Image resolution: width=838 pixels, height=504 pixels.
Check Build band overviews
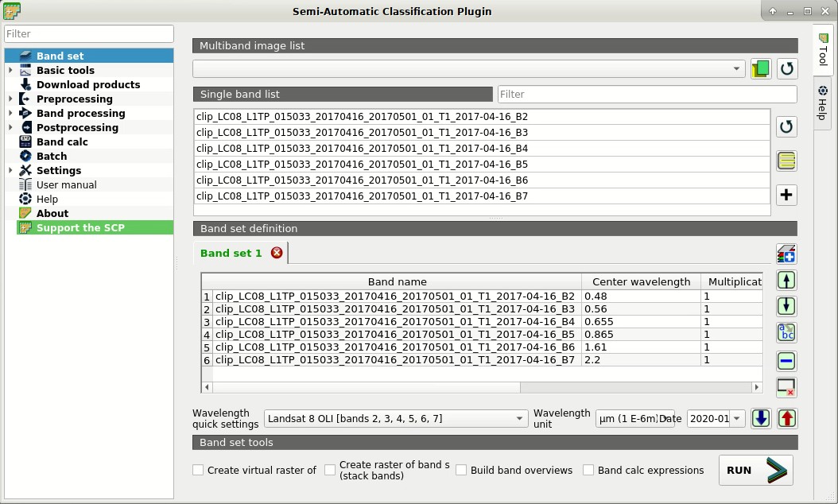[x=461, y=470]
